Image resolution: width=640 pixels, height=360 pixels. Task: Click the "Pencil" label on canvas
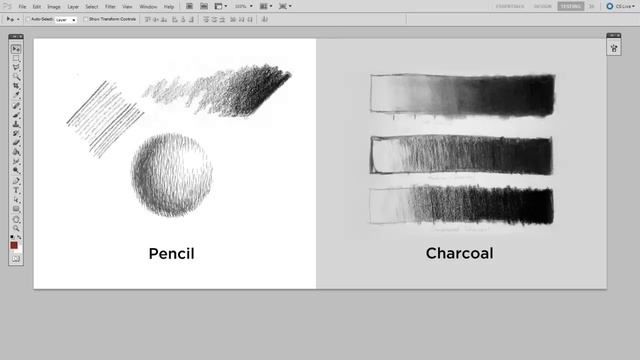(x=171, y=253)
